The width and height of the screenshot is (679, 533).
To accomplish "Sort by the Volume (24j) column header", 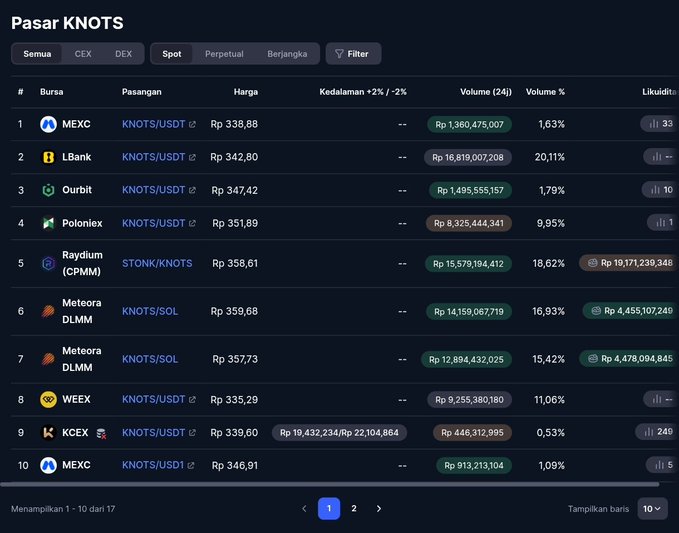I will pyautogui.click(x=486, y=92).
